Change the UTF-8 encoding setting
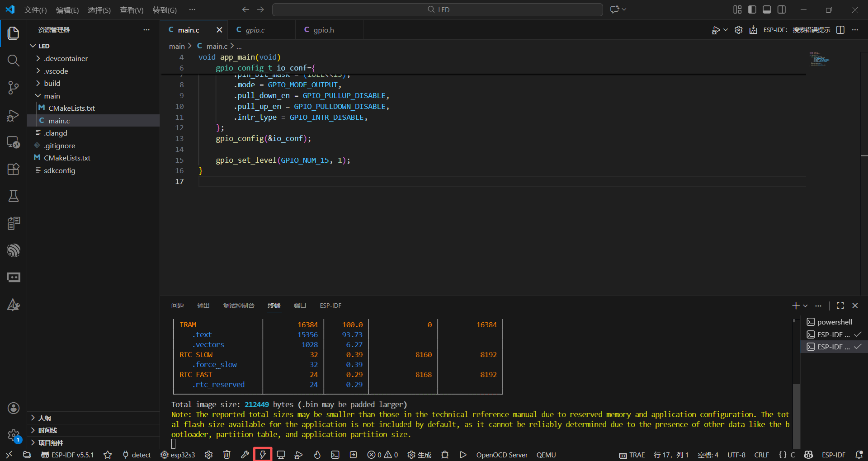 pos(736,455)
